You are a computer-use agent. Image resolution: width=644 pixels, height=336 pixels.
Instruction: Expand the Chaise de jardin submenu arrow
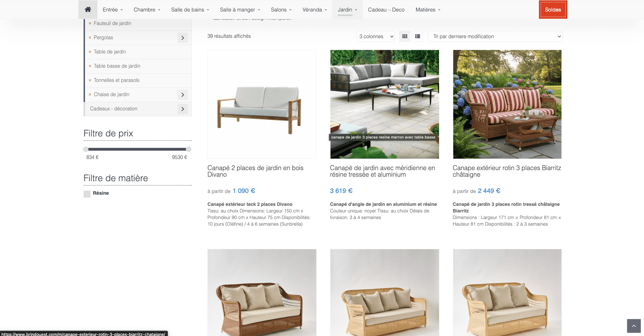(183, 95)
